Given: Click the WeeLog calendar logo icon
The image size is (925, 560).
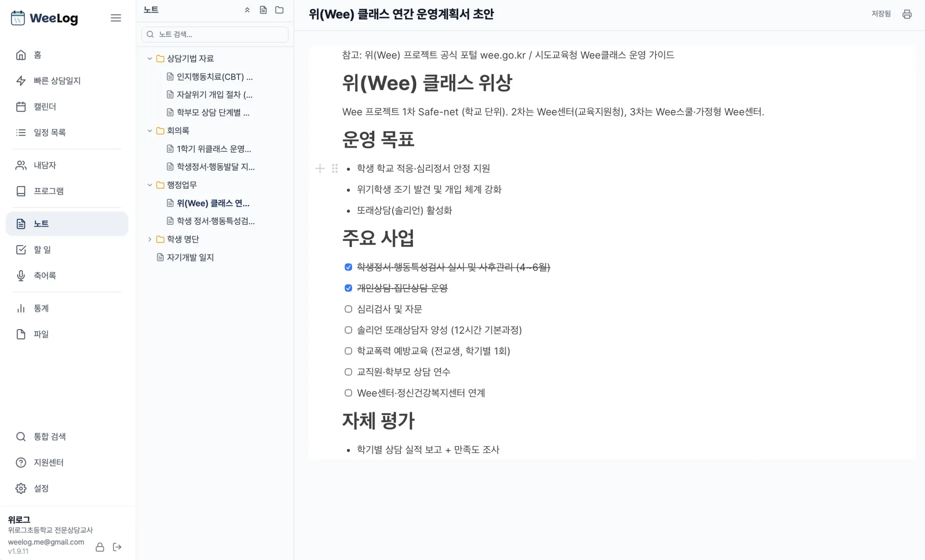Looking at the screenshot, I should click(18, 18).
